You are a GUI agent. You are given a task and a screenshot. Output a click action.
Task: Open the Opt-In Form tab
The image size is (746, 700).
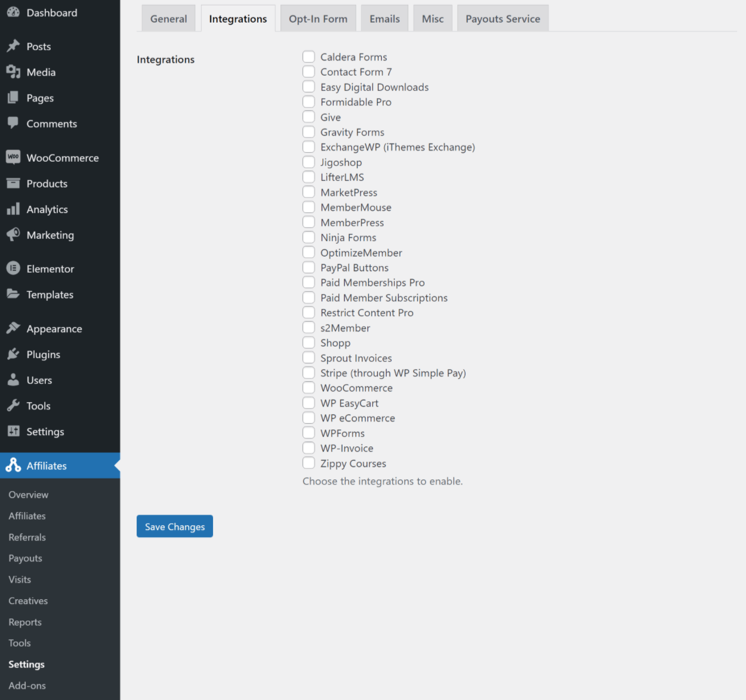click(x=318, y=18)
